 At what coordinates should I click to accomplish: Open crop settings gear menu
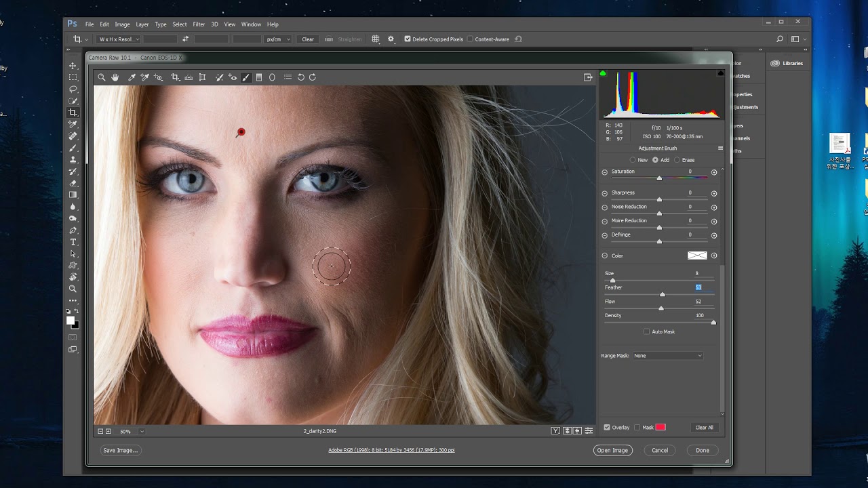click(x=391, y=39)
